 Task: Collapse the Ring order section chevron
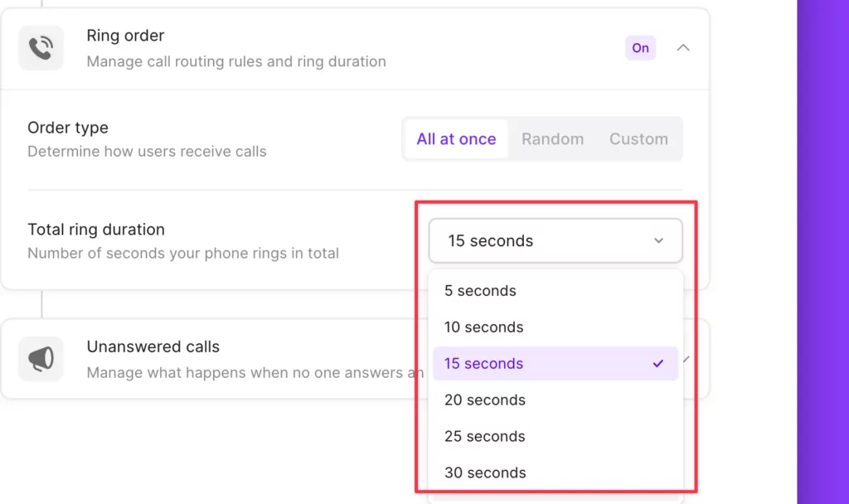pos(683,48)
